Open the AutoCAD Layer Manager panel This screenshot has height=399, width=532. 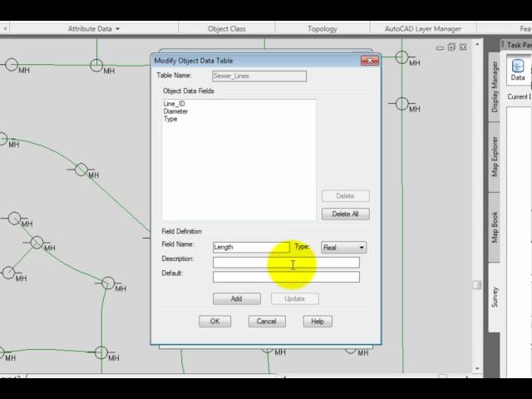point(423,29)
